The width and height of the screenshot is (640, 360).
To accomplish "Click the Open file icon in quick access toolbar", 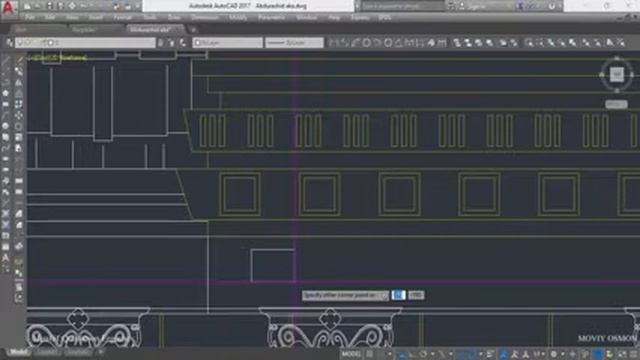I will (38, 6).
